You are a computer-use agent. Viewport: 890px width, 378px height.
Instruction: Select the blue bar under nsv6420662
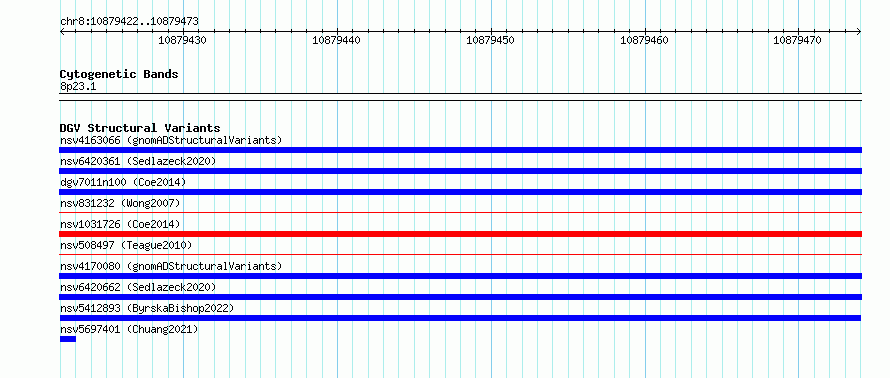(460, 297)
